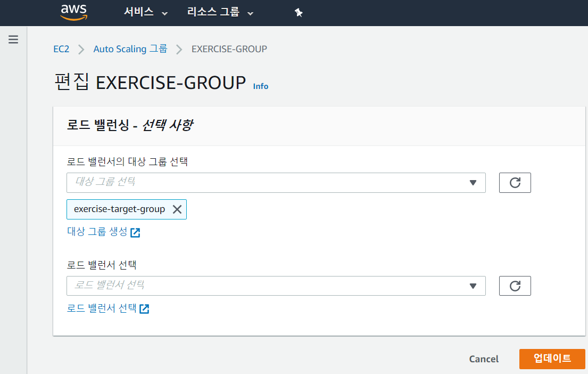Navigate to Auto Scaling 그룹 breadcrumb
Screen dimensions: 588x374
point(130,49)
